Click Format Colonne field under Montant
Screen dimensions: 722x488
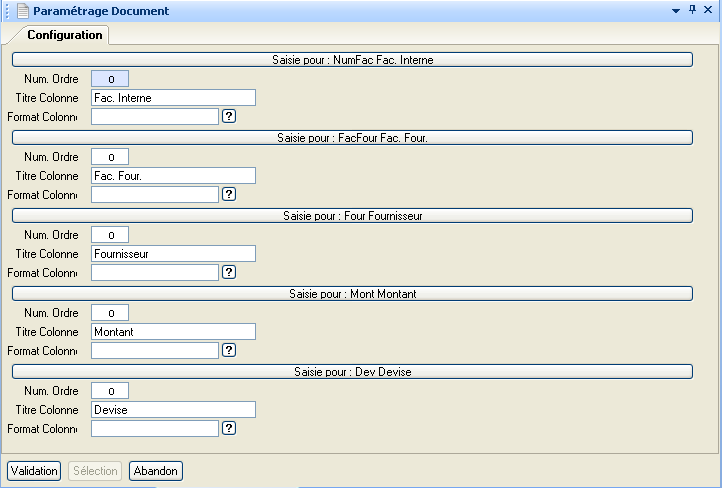click(155, 350)
